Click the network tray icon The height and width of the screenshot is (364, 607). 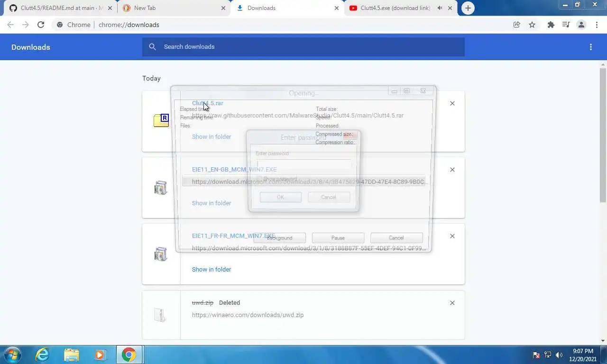click(548, 355)
